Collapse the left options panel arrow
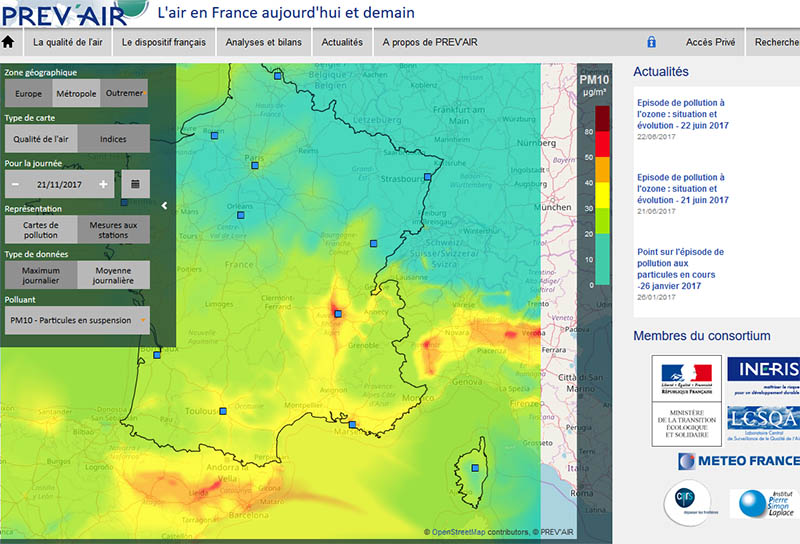 tap(164, 206)
